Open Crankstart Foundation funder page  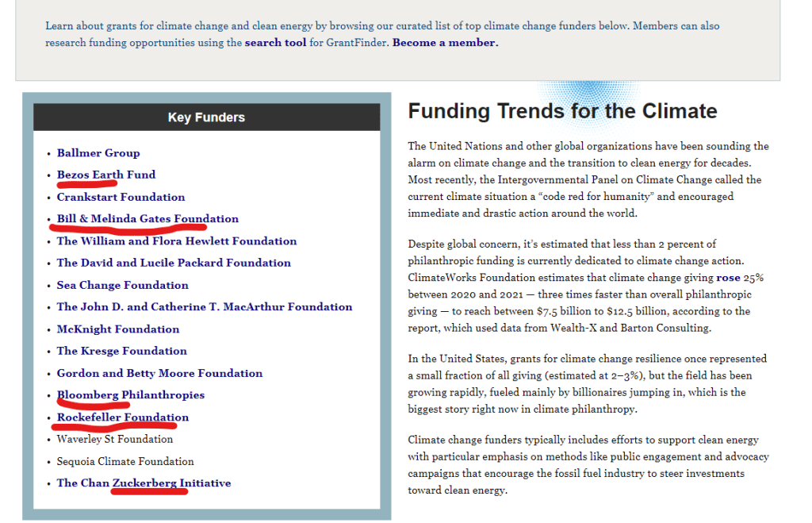121,197
